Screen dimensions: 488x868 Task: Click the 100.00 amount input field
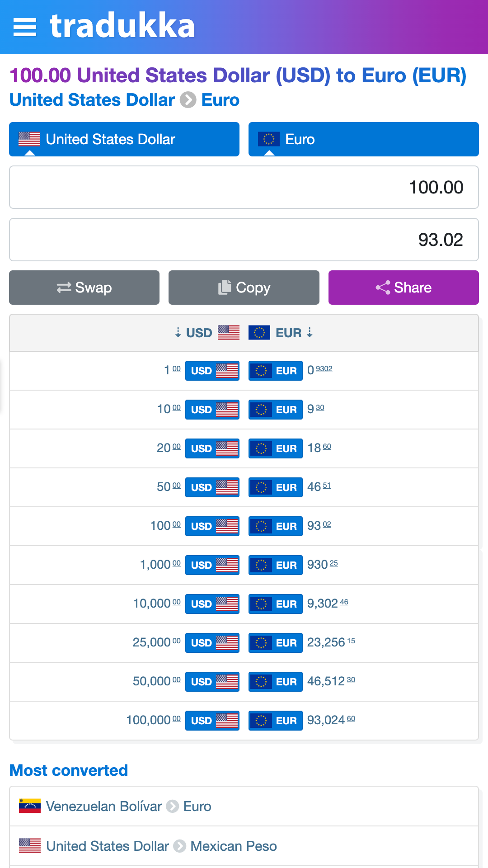pyautogui.click(x=244, y=187)
